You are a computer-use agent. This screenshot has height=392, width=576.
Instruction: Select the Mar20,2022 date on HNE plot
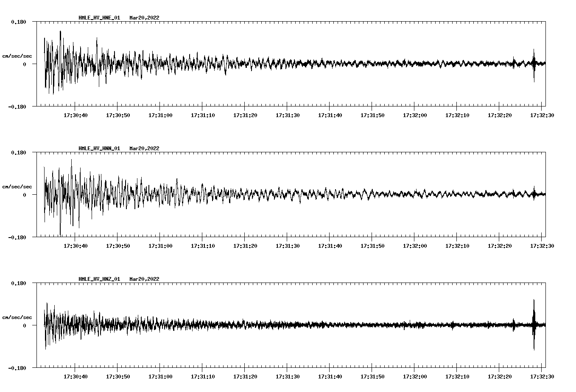coord(145,18)
